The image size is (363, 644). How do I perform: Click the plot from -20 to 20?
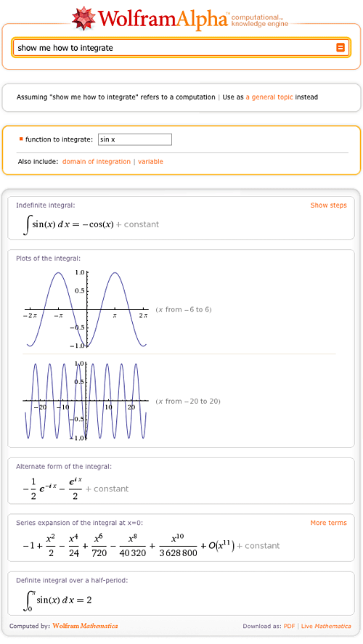point(86,401)
